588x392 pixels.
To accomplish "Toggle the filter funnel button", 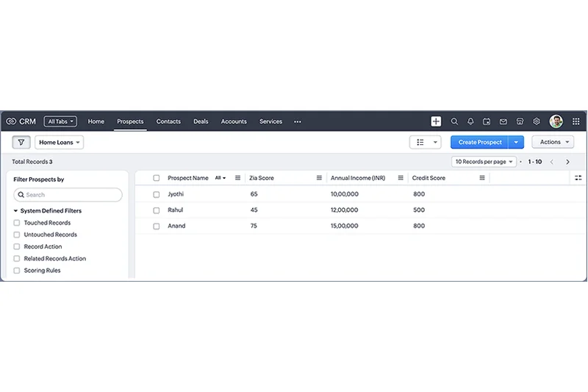I will click(x=21, y=142).
